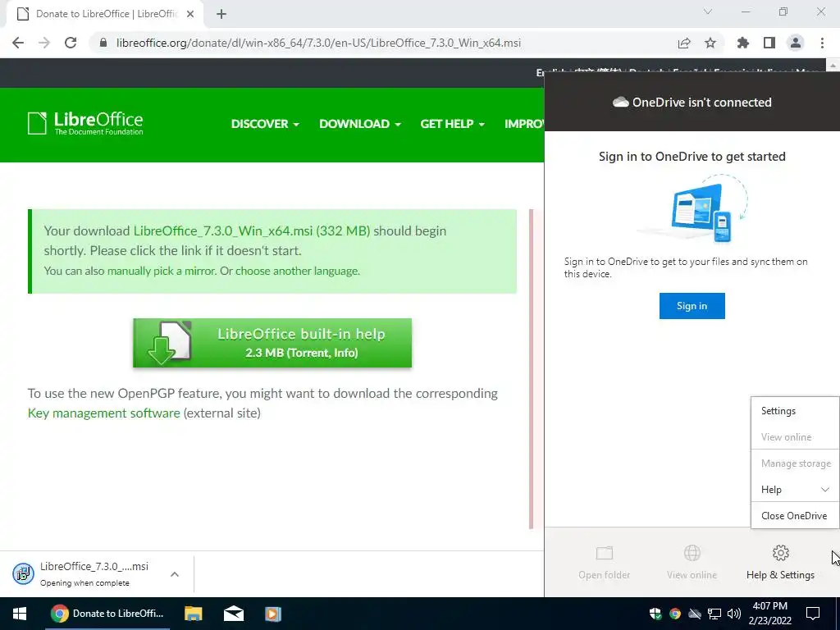Screen dimensions: 840x630
Task: Open the Mail app from the taskbar
Action: tap(234, 614)
